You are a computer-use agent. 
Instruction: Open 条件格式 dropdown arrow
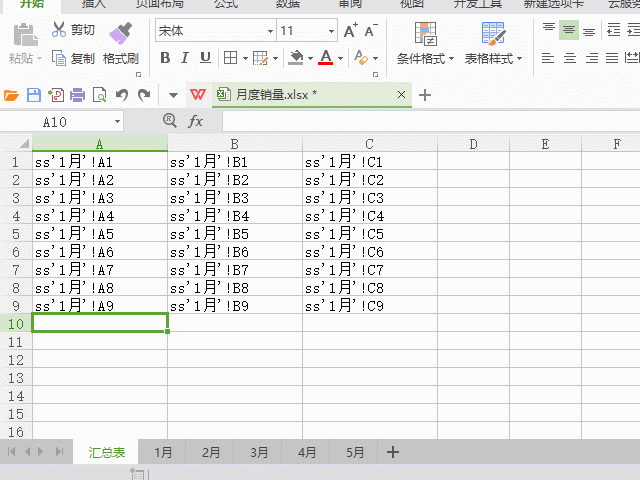[451, 59]
